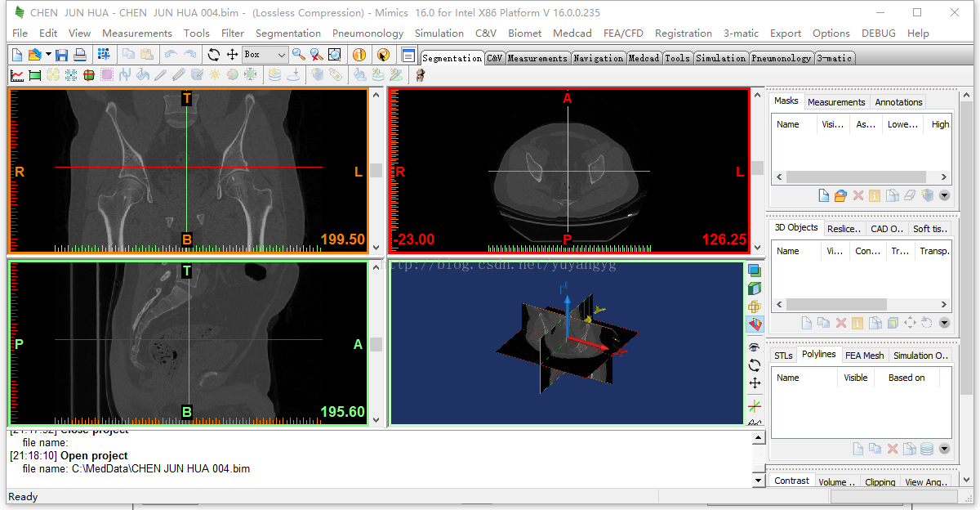Expand the Masks panel actions dropdown
Viewport: 980px width, 510px height.
(944, 195)
